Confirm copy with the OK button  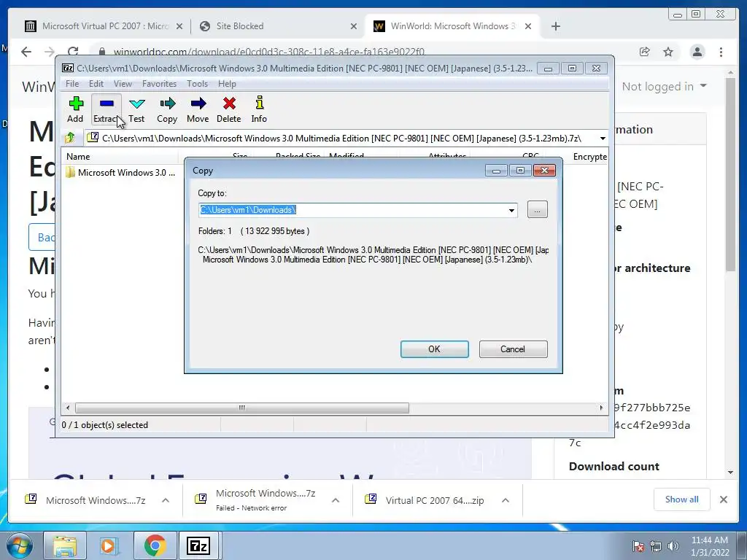(435, 349)
